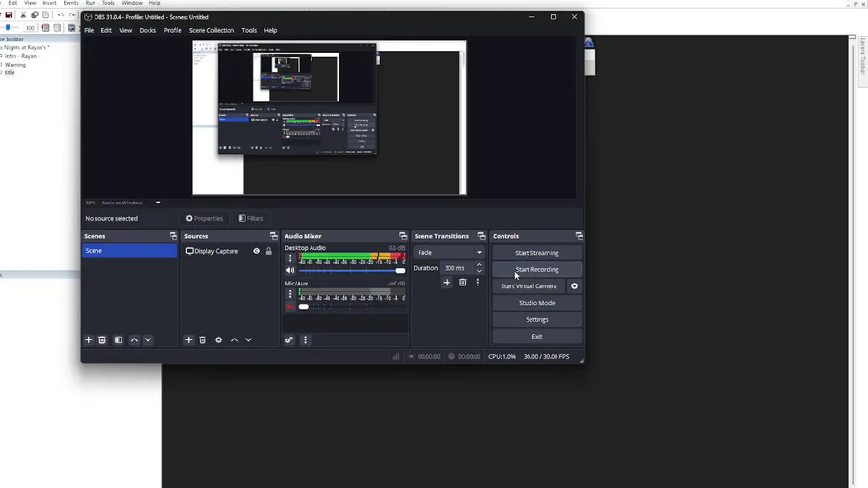868x488 pixels.
Task: Unmute Mic/Aux with the red speaker icon
Action: click(x=290, y=306)
